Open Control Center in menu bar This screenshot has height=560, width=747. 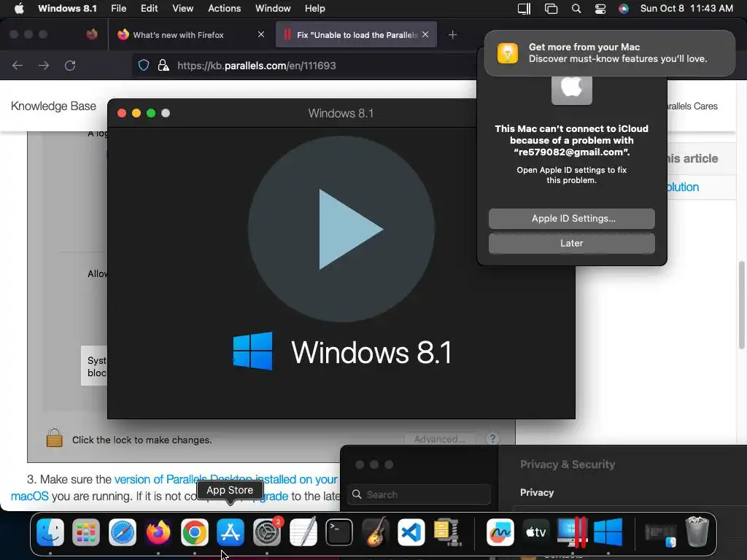point(600,9)
